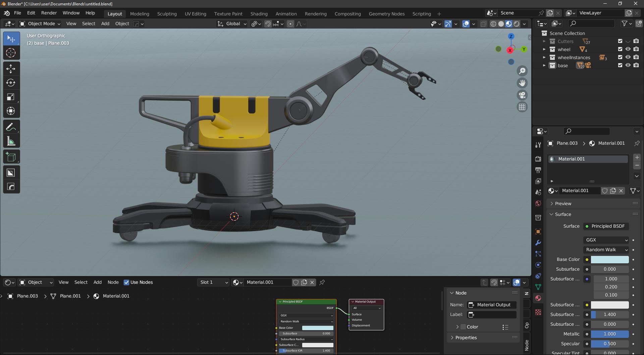Open the Global transform orientation dropdown
The width and height of the screenshot is (644, 355).
(x=232, y=24)
